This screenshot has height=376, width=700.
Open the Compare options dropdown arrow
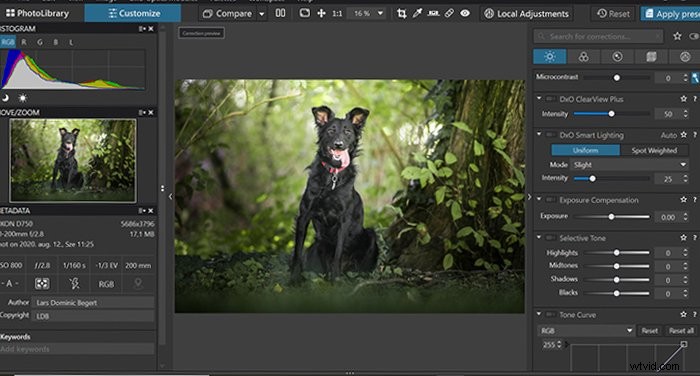(x=262, y=14)
